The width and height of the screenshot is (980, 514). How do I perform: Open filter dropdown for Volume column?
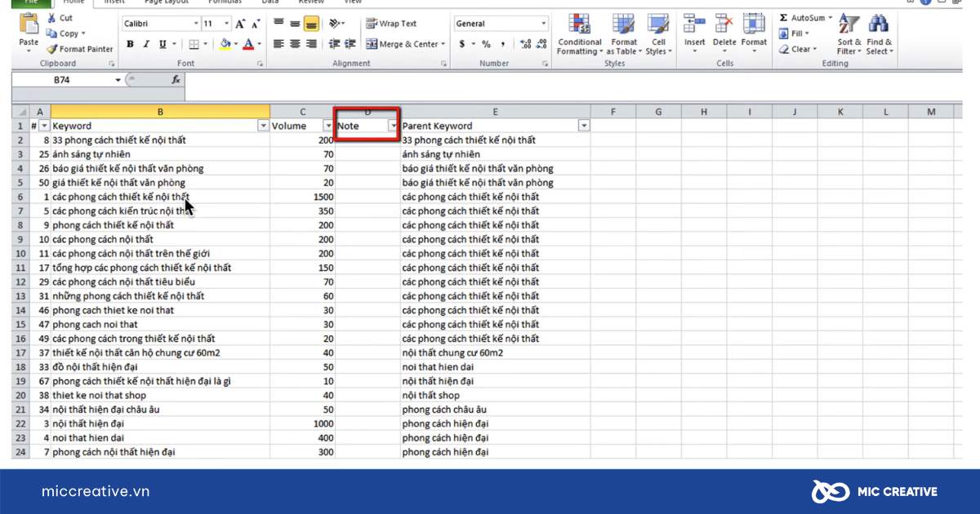pos(328,126)
